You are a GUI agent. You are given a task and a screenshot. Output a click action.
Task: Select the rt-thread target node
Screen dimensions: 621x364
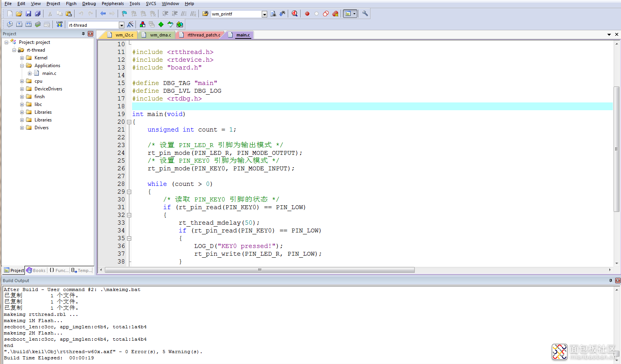point(36,50)
